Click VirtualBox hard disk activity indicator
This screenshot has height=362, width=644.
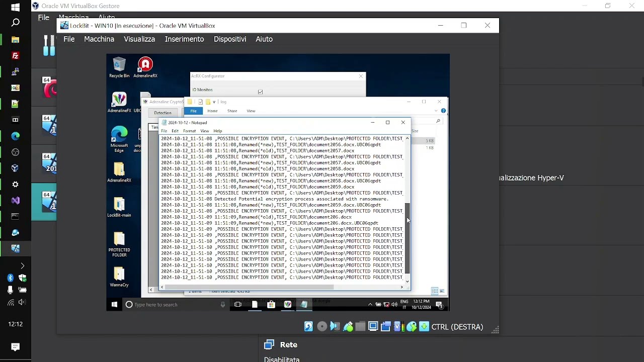(x=308, y=327)
